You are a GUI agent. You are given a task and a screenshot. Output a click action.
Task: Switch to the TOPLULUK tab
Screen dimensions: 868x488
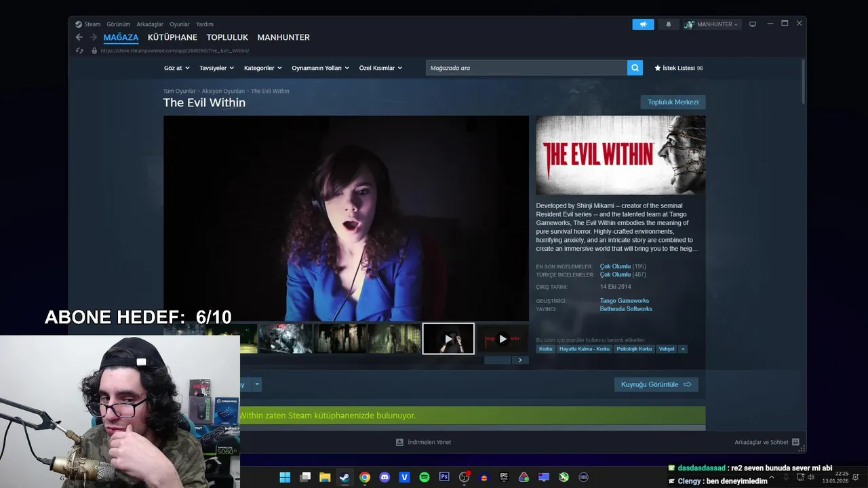coord(227,37)
